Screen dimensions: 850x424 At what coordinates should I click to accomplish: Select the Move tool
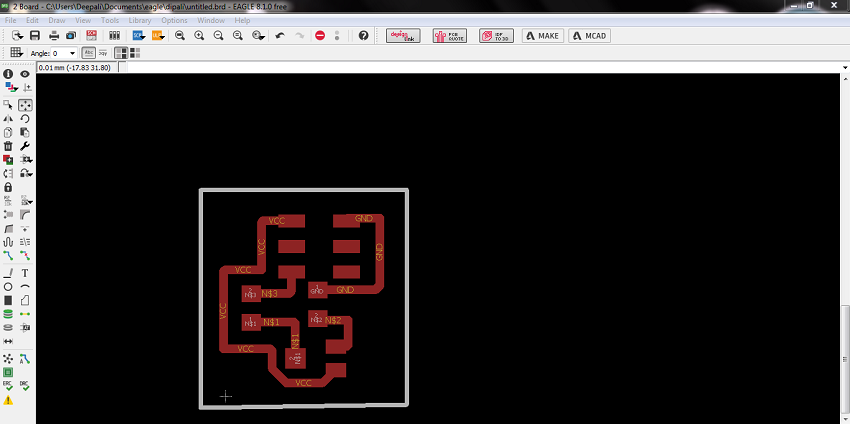tap(25, 105)
